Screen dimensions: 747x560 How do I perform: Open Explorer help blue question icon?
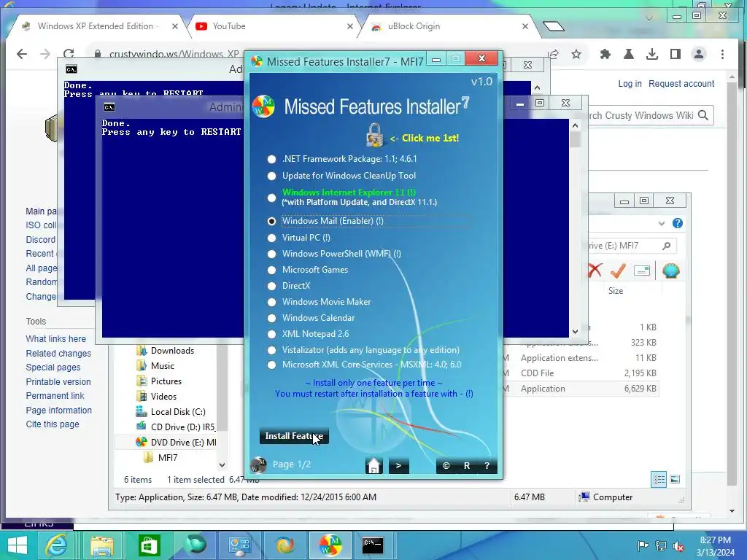[x=678, y=223]
